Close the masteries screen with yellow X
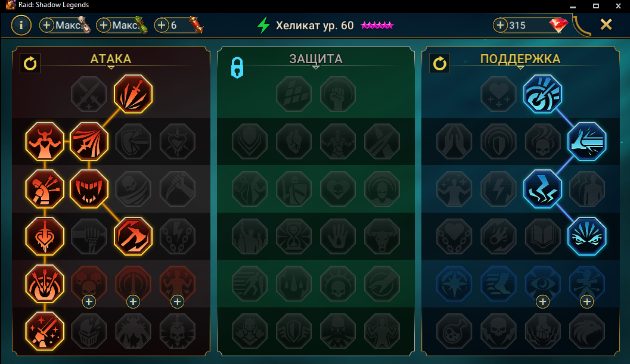Image resolution: width=630 pixels, height=364 pixels. (606, 24)
